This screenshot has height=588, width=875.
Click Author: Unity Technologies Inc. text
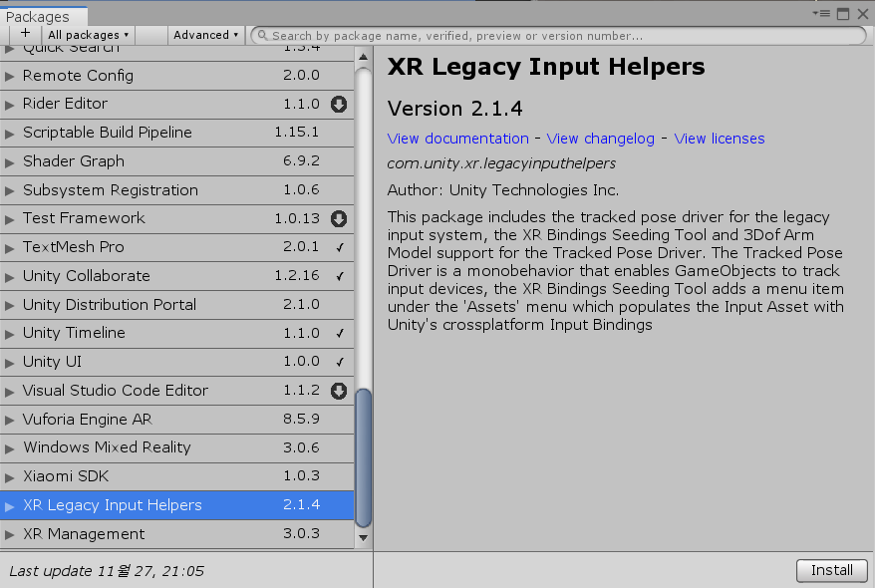[x=503, y=190]
